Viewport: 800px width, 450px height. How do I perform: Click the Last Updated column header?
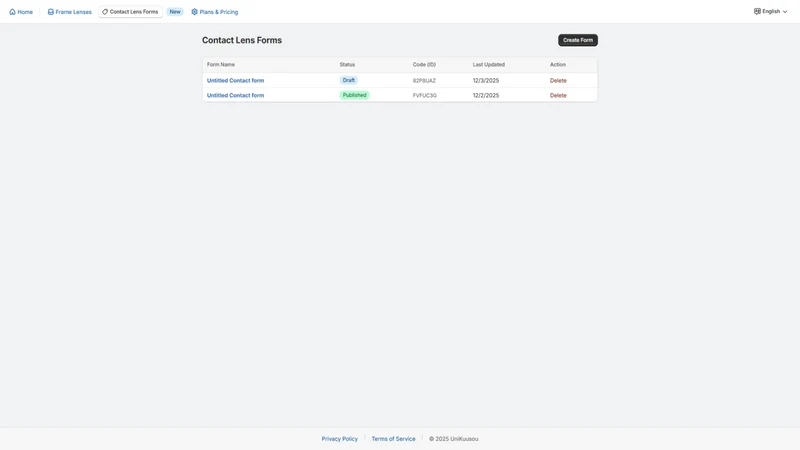pyautogui.click(x=488, y=65)
